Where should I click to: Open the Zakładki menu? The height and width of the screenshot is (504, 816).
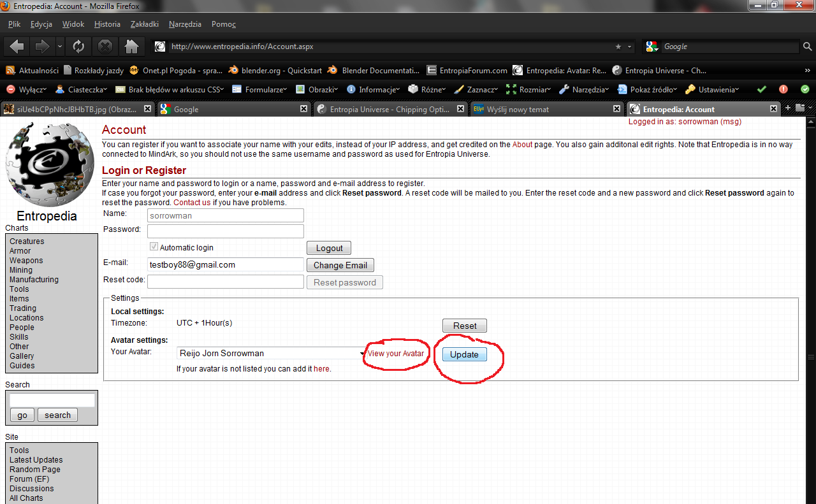tap(144, 24)
